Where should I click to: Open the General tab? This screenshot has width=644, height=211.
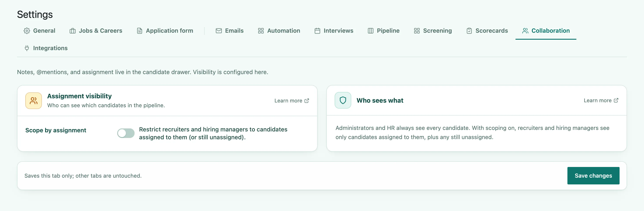click(39, 31)
